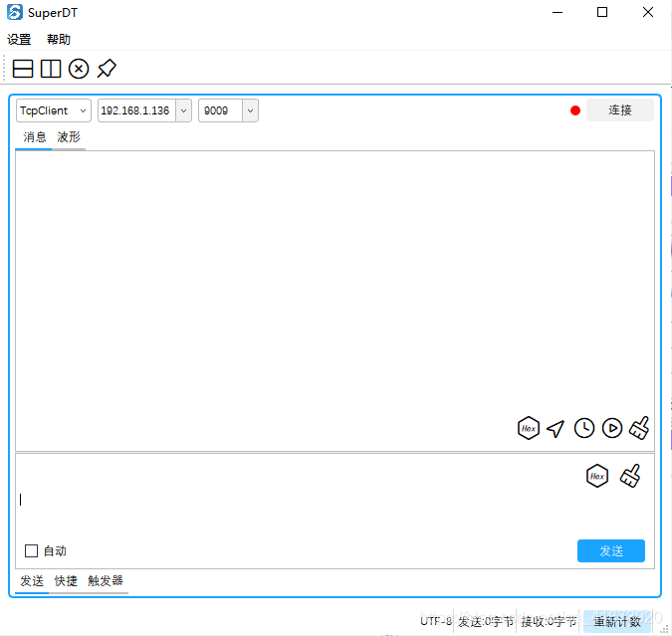Switch to the 消息 tab

(x=34, y=137)
